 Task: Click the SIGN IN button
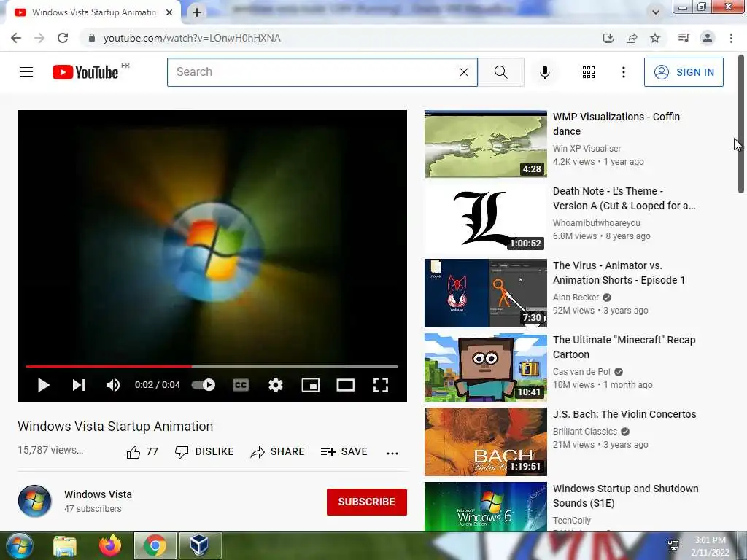(x=684, y=72)
